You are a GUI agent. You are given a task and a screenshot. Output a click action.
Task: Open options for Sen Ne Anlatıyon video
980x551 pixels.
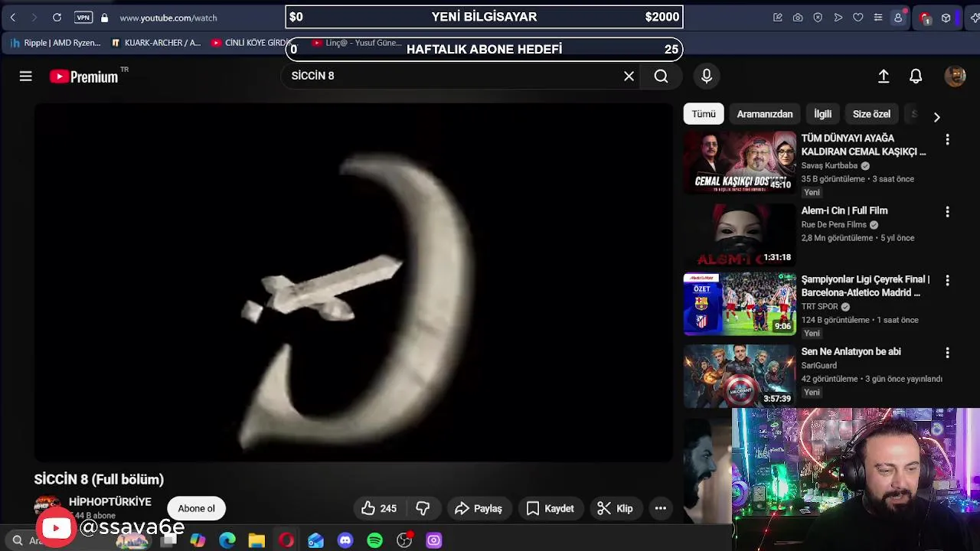[947, 353]
